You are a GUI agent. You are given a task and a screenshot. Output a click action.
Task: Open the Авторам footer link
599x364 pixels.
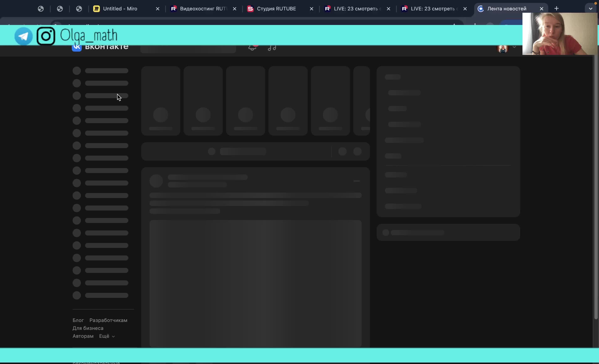coord(83,336)
